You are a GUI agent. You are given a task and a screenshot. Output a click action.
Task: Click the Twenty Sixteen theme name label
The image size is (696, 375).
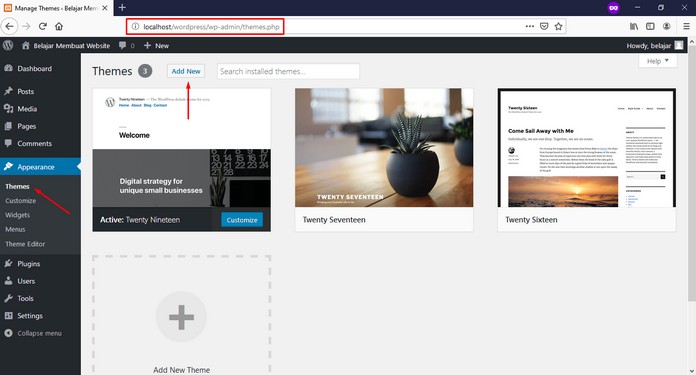[531, 220]
